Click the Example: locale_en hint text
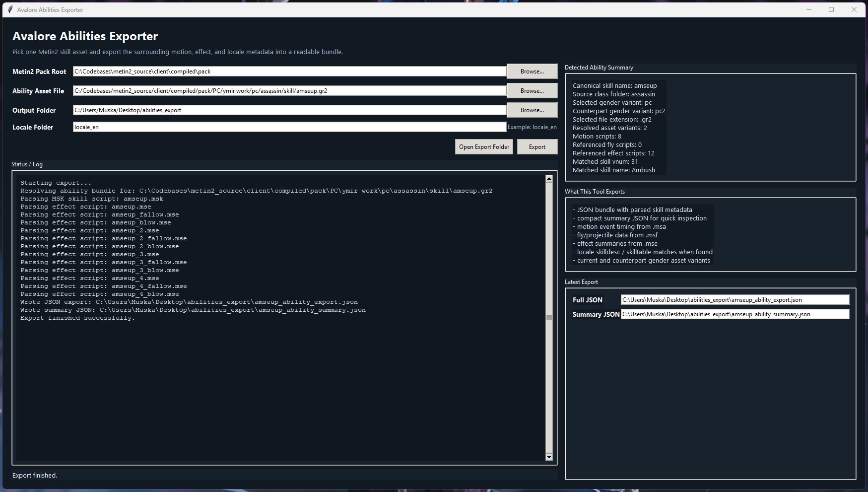This screenshot has height=492, width=868. click(x=533, y=127)
